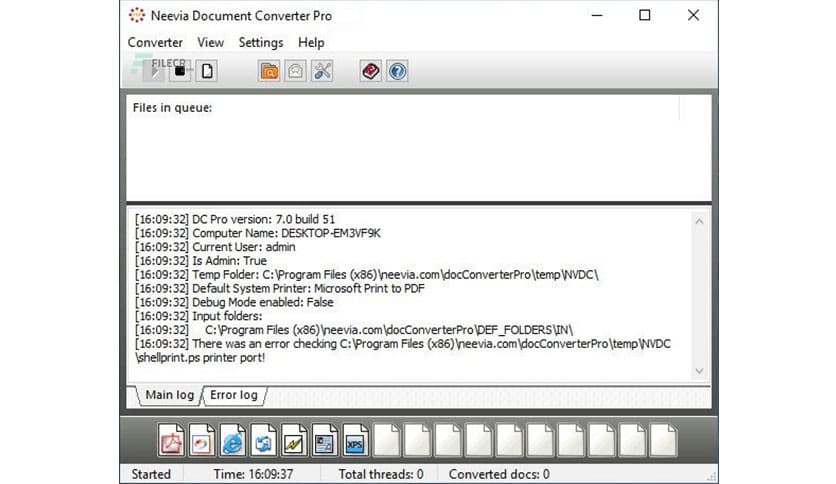Click the Stop (black square) toolbar button

point(180,71)
